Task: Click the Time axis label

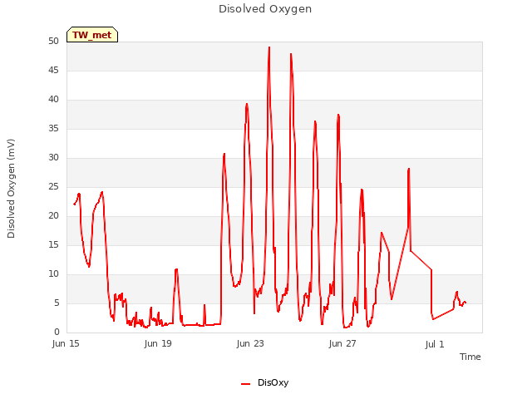Action: click(x=470, y=357)
